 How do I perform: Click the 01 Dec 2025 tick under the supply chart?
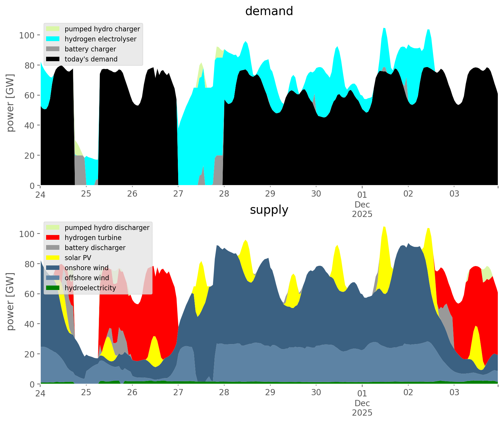[x=362, y=403]
